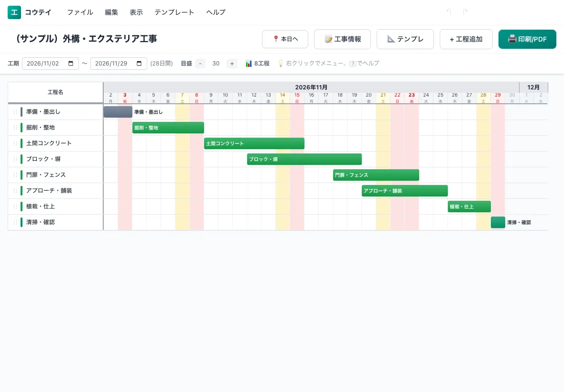Select 門扉・フェンス process name
The width and height of the screenshot is (564, 392).
(46, 175)
